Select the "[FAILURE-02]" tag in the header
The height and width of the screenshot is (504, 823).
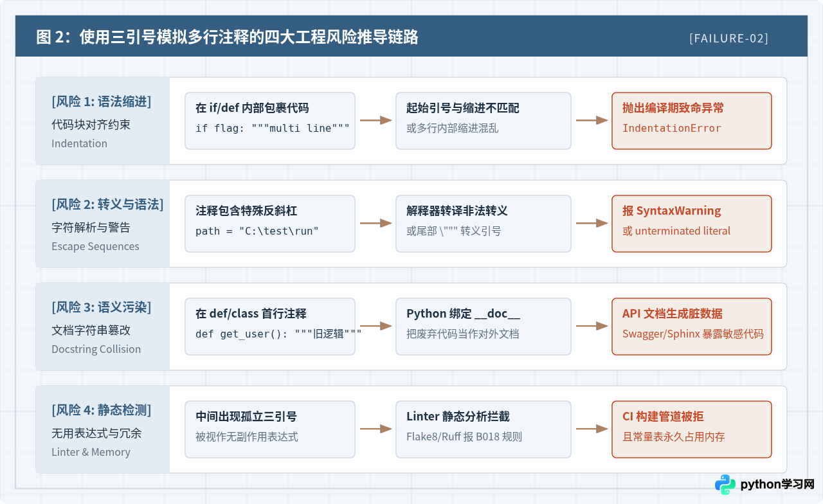pyautogui.click(x=728, y=38)
